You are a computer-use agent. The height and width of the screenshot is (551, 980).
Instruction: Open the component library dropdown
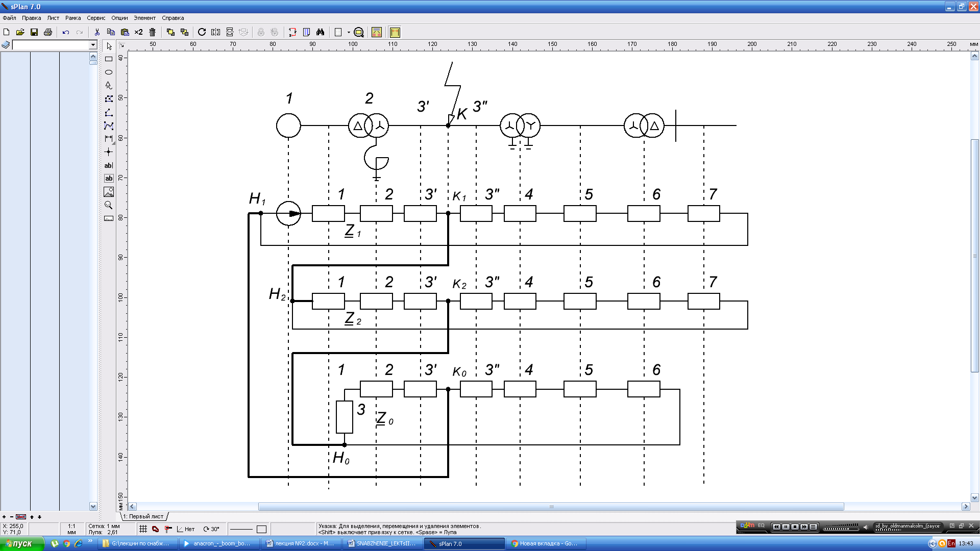(x=93, y=45)
